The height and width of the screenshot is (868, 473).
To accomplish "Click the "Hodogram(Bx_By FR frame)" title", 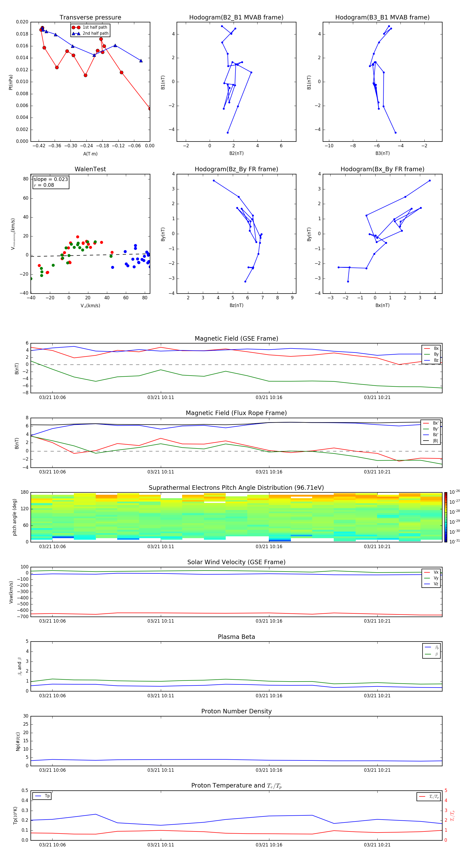I will 382,169.
